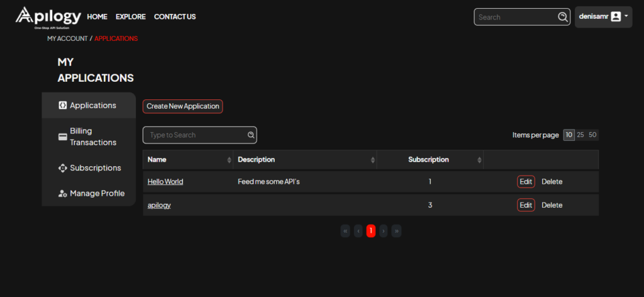Click the Items per page label

(x=536, y=135)
